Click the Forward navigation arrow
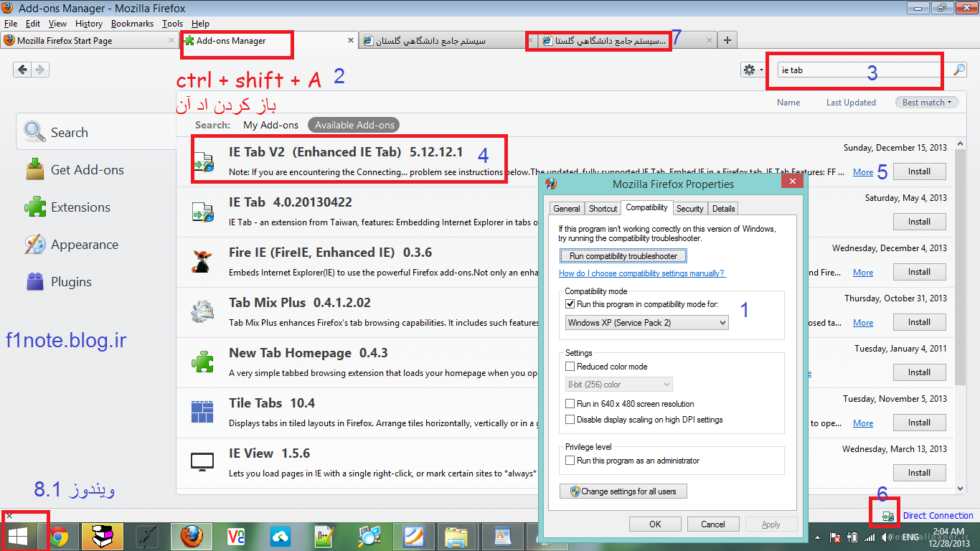This screenshot has height=551, width=980. point(40,70)
